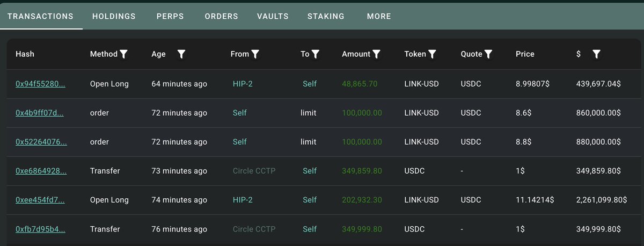Click the Price column header
The width and height of the screenshot is (644, 246).
[x=525, y=54]
